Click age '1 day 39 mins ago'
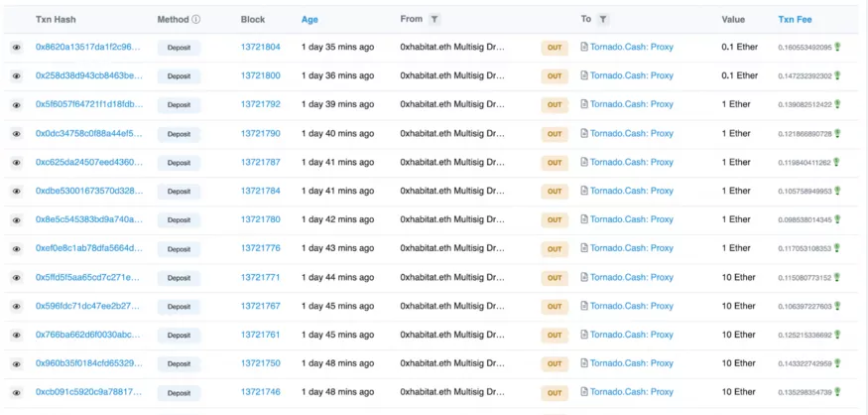The height and width of the screenshot is (415, 868). click(337, 104)
